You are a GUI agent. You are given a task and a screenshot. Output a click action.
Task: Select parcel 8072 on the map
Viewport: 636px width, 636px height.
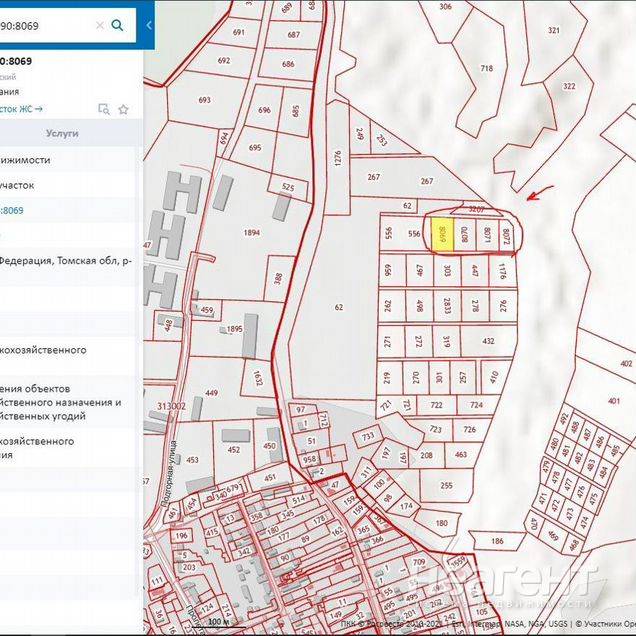click(507, 236)
